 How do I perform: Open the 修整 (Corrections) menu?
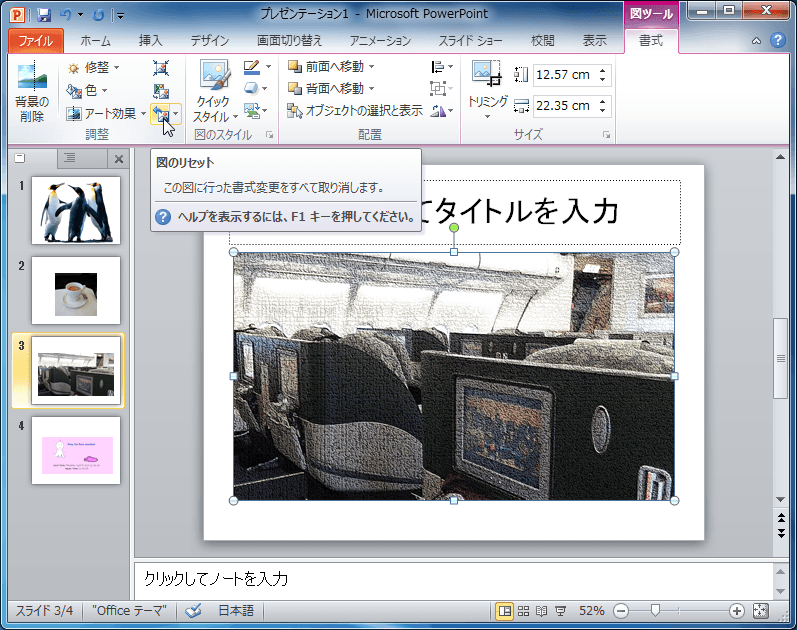pos(94,67)
